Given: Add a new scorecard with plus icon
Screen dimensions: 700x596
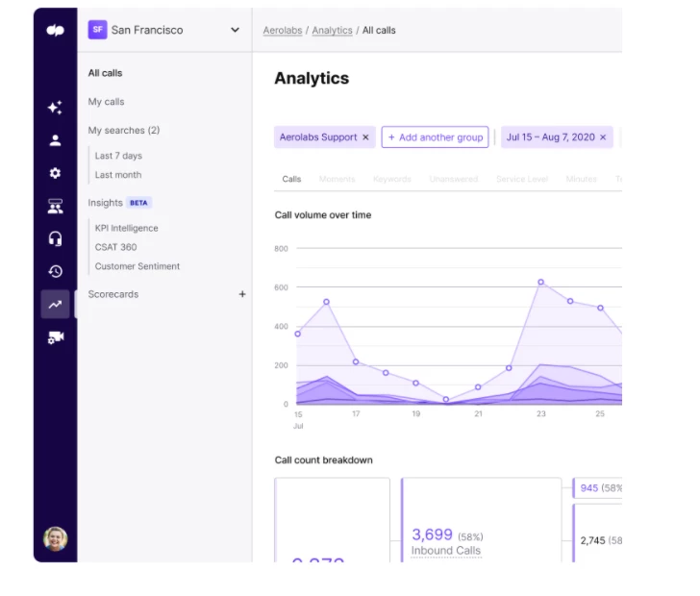Looking at the screenshot, I should [242, 294].
